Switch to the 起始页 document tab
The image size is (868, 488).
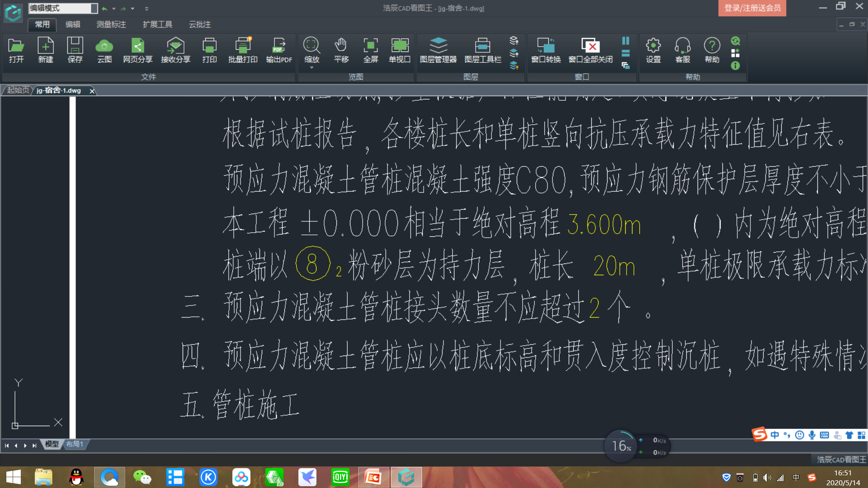coord(18,90)
